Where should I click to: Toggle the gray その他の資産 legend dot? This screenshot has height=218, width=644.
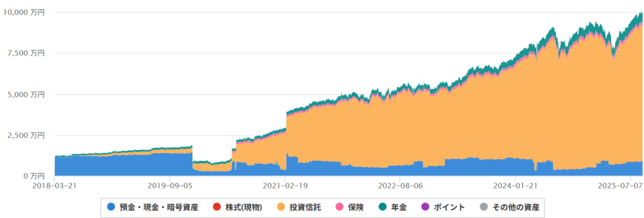[x=484, y=207]
